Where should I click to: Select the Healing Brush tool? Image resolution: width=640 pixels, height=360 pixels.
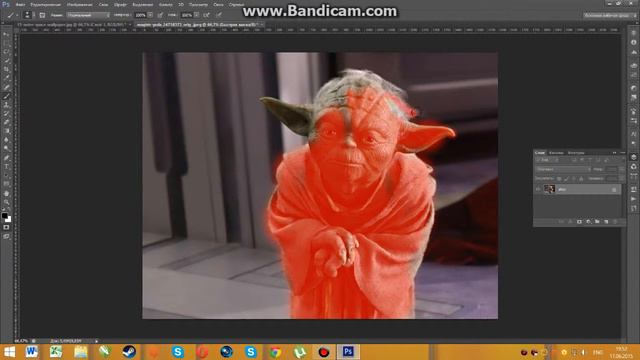[6, 87]
